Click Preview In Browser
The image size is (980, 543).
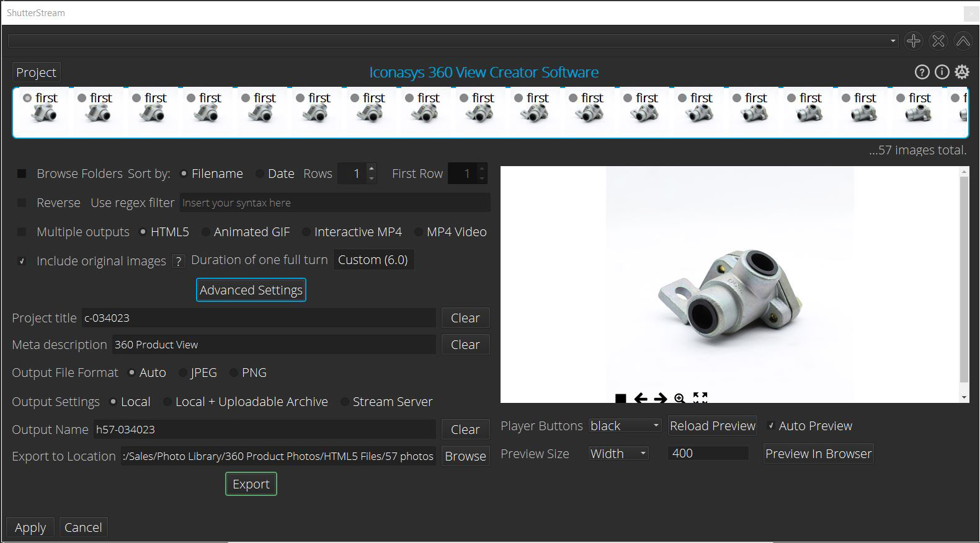[x=818, y=454]
